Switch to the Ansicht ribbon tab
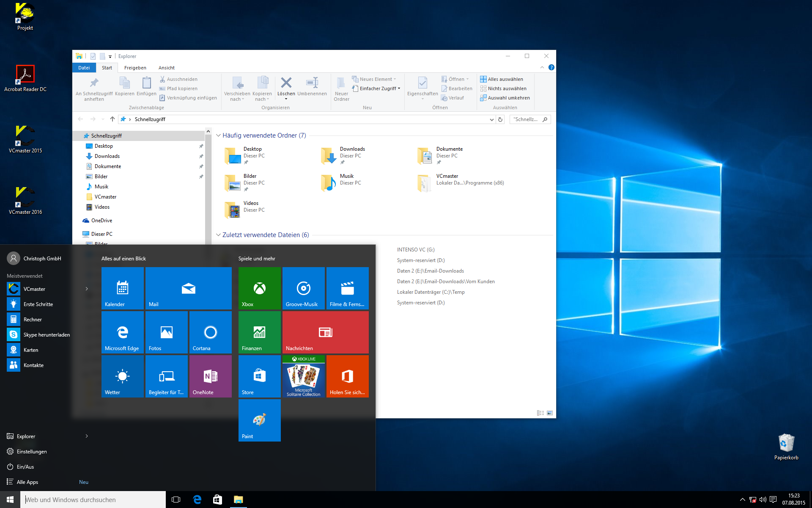The image size is (812, 508). (166, 68)
